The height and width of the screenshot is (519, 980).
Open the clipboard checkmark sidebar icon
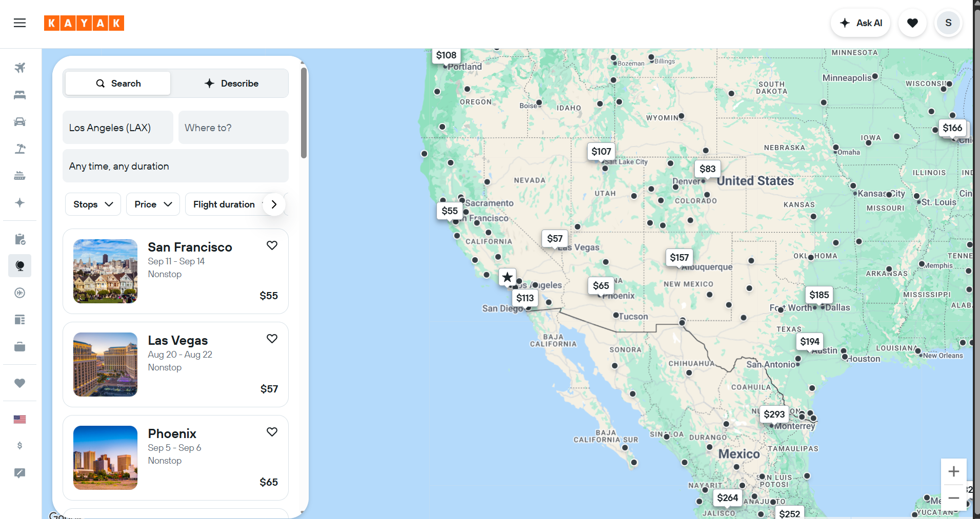point(19,239)
